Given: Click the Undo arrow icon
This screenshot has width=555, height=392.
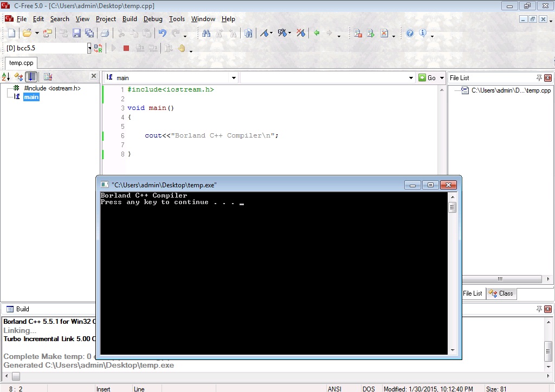Looking at the screenshot, I should pos(163,33).
